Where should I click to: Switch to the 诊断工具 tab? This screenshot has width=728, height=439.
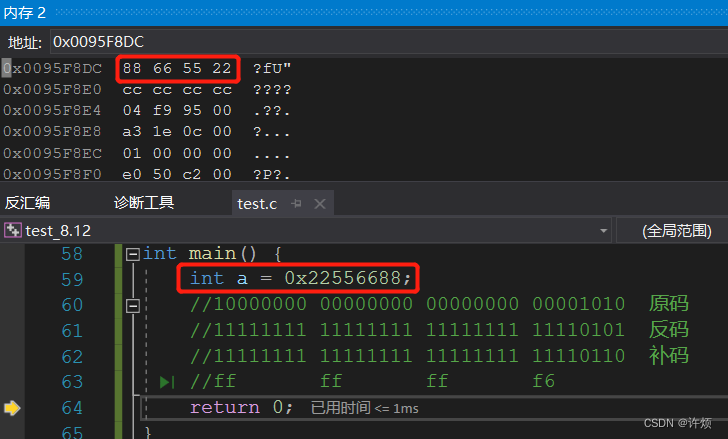[x=144, y=203]
